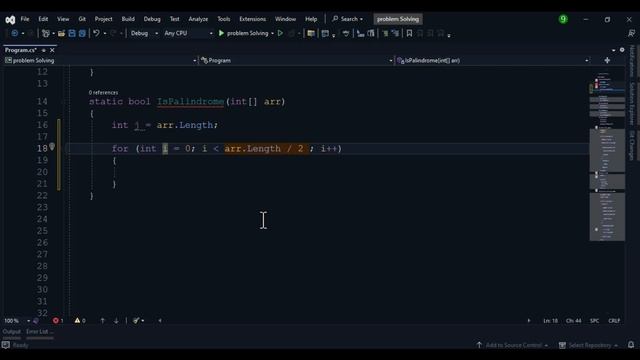The height and width of the screenshot is (360, 640).
Task: Click the warning count indicator showing 0
Action: coord(80,320)
